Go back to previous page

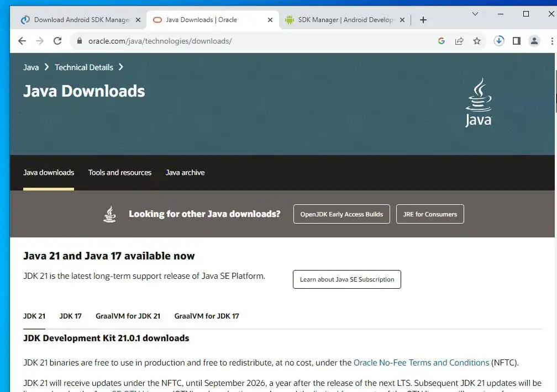22,41
